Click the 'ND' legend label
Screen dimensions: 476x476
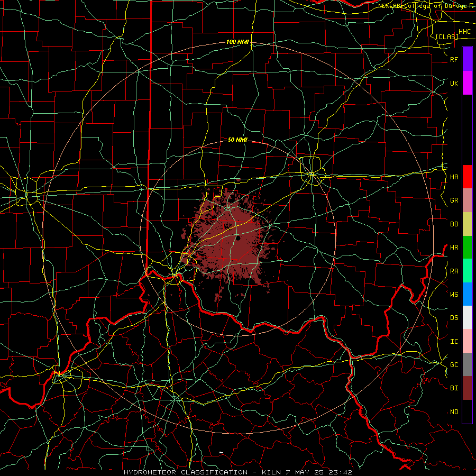point(454,412)
